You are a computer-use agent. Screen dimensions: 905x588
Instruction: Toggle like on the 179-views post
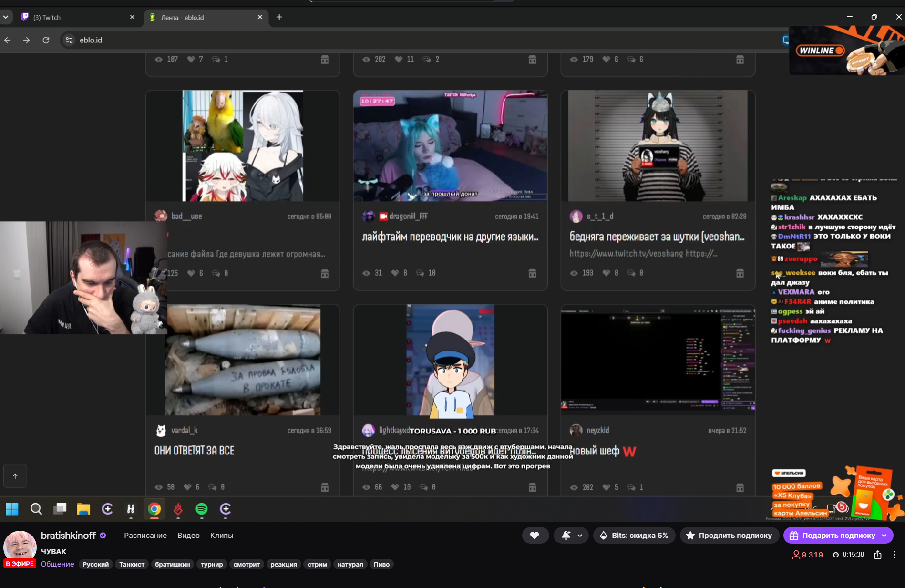pos(606,59)
